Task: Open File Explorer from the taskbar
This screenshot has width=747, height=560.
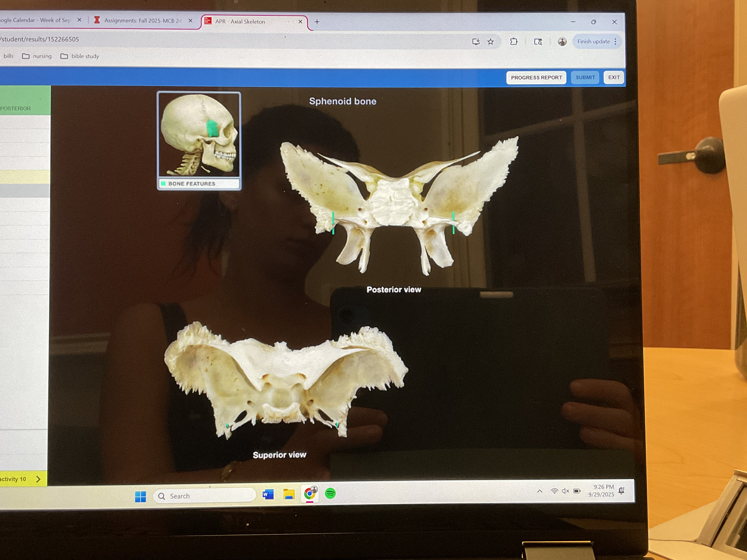Action: 289,494
